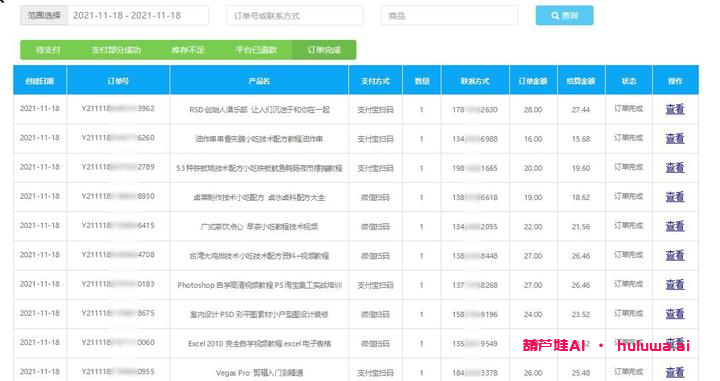Click the search magnifier 查询 button
The width and height of the screenshot is (720, 381).
pyautogui.click(x=564, y=15)
